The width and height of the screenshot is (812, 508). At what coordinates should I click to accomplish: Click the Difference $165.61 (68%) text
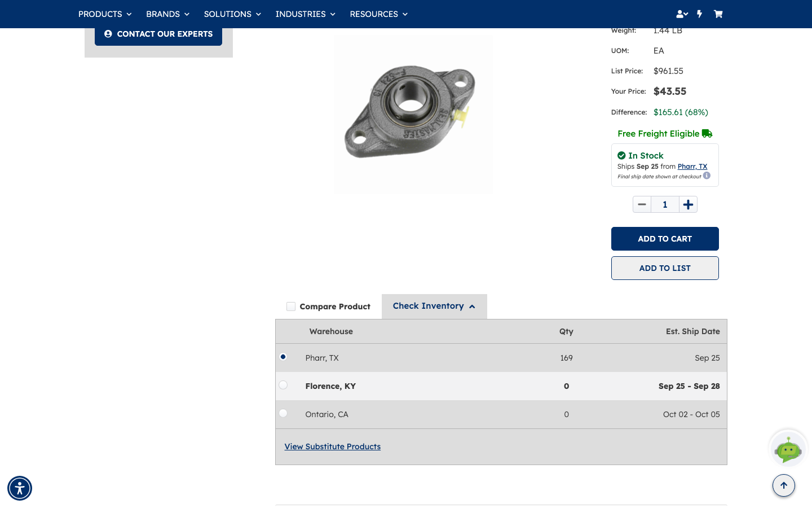click(681, 112)
